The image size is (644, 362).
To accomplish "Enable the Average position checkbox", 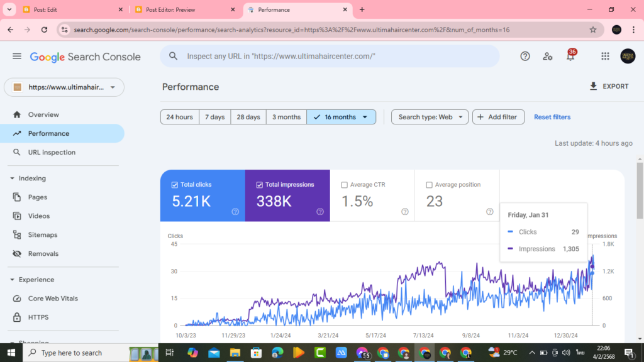I will (430, 184).
